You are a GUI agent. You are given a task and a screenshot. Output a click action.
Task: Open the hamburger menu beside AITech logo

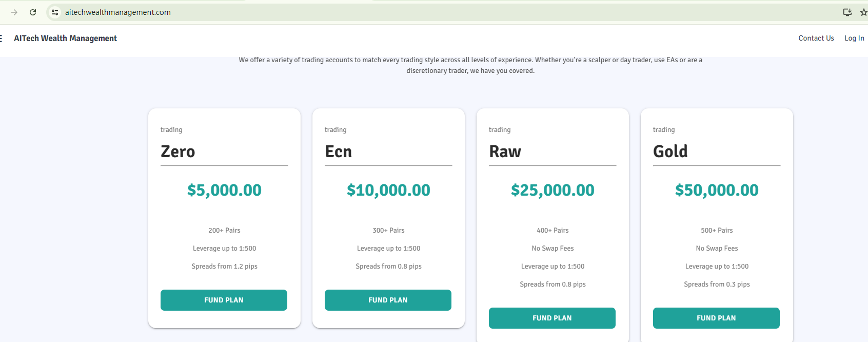[2, 39]
